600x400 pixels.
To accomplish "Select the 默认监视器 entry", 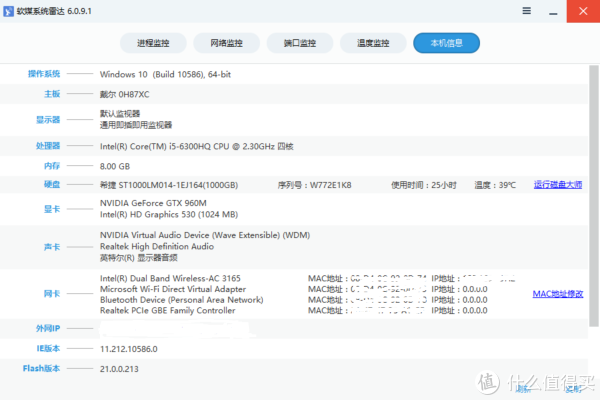I will (120, 114).
